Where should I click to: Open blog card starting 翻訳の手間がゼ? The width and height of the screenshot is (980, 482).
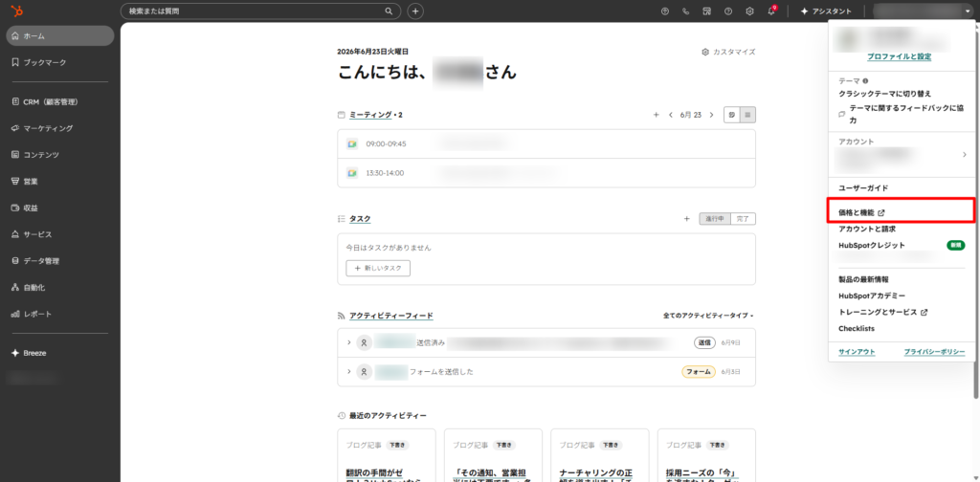click(x=387, y=455)
